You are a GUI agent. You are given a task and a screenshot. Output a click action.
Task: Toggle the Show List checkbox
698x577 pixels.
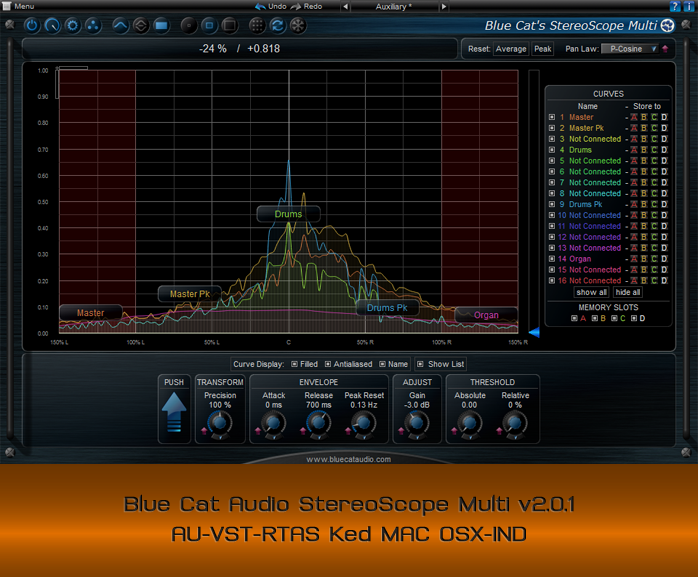(420, 364)
